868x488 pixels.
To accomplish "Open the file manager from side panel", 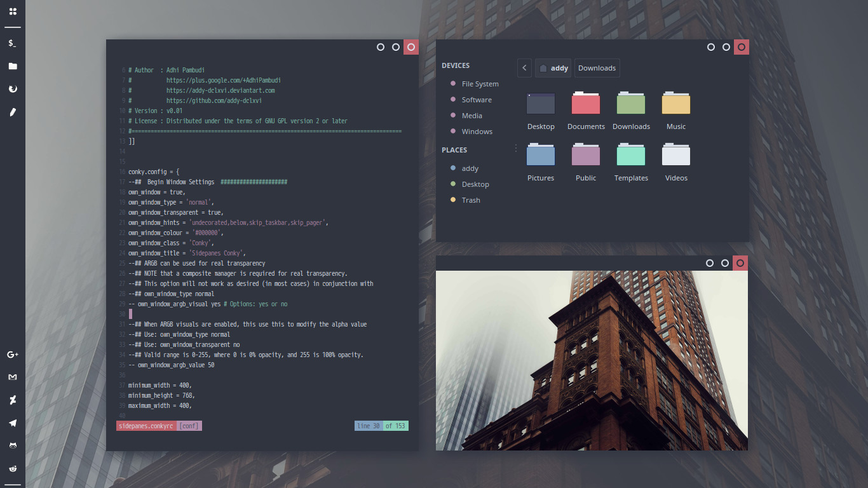I will coord(13,66).
